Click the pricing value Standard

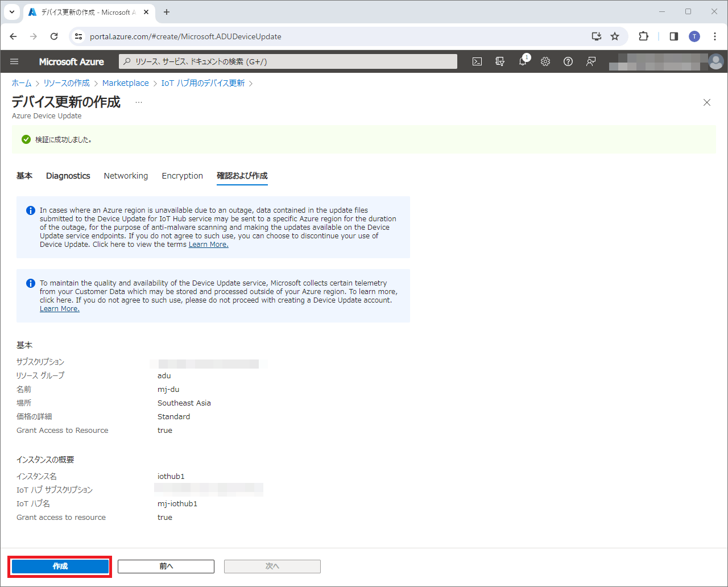pos(174,416)
